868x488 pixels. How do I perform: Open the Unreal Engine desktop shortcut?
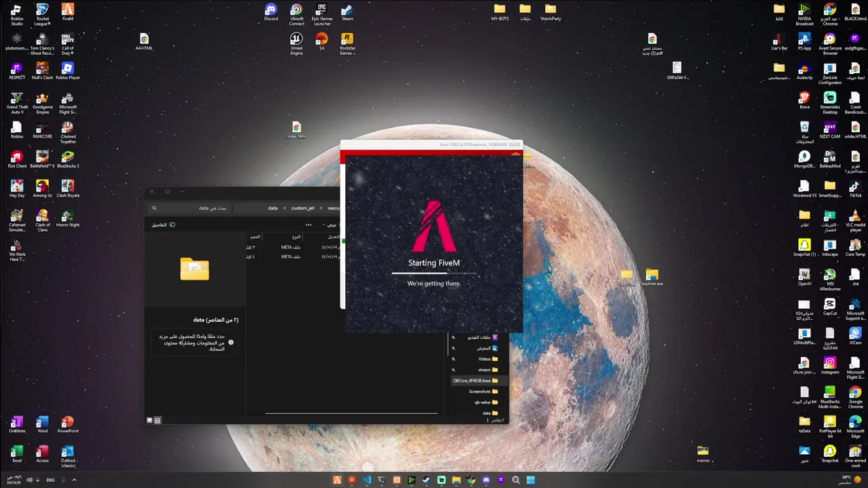click(x=296, y=44)
